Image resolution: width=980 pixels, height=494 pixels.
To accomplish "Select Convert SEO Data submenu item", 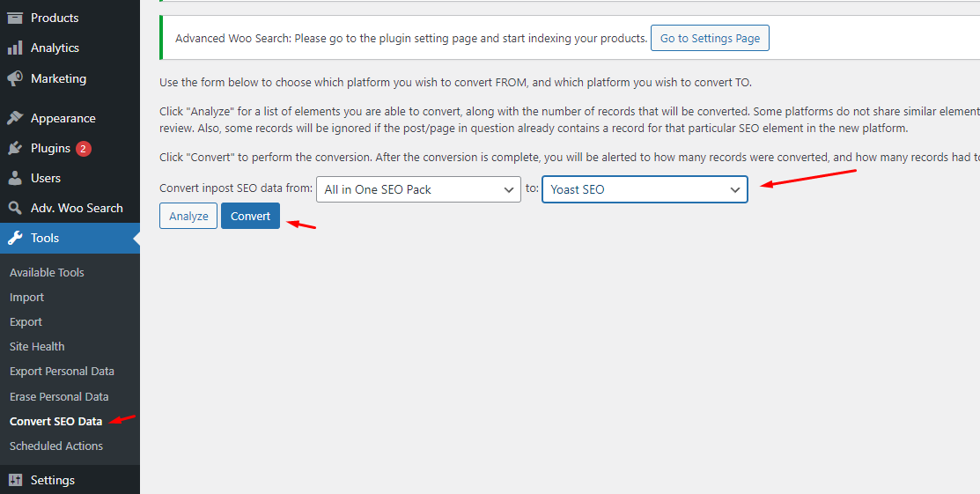I will 56,422.
